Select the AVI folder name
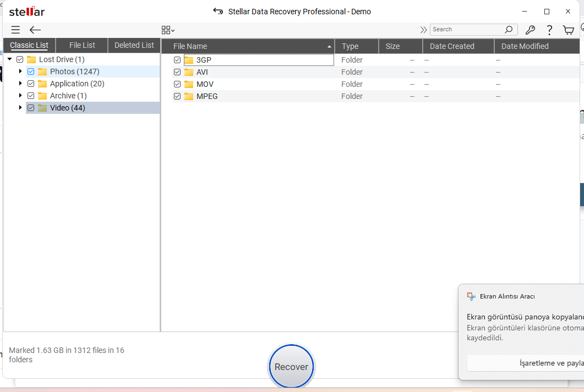 point(202,72)
